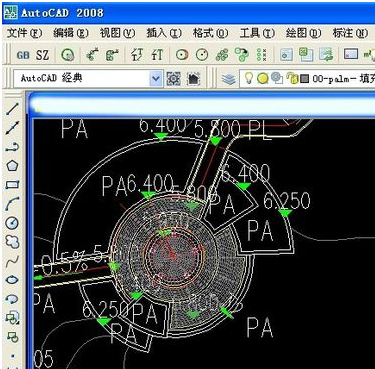
Task: Click the SZ toolbar button
Action: (x=42, y=55)
